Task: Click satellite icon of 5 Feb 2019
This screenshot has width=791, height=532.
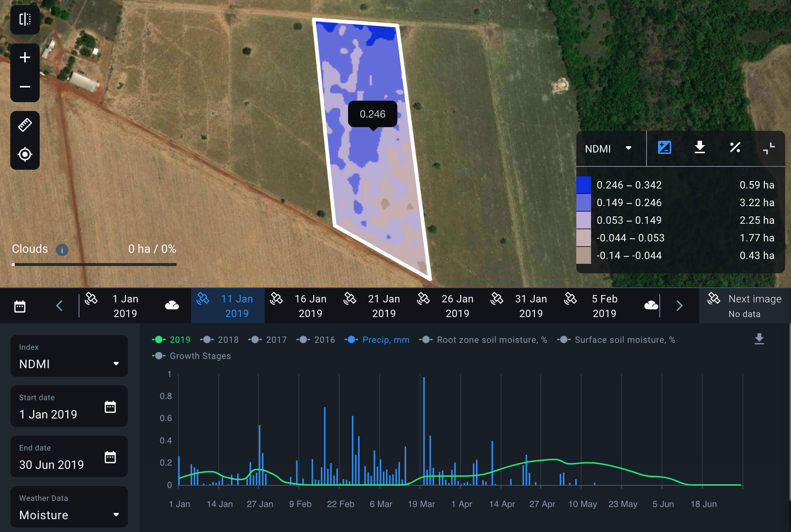Action: pos(570,298)
